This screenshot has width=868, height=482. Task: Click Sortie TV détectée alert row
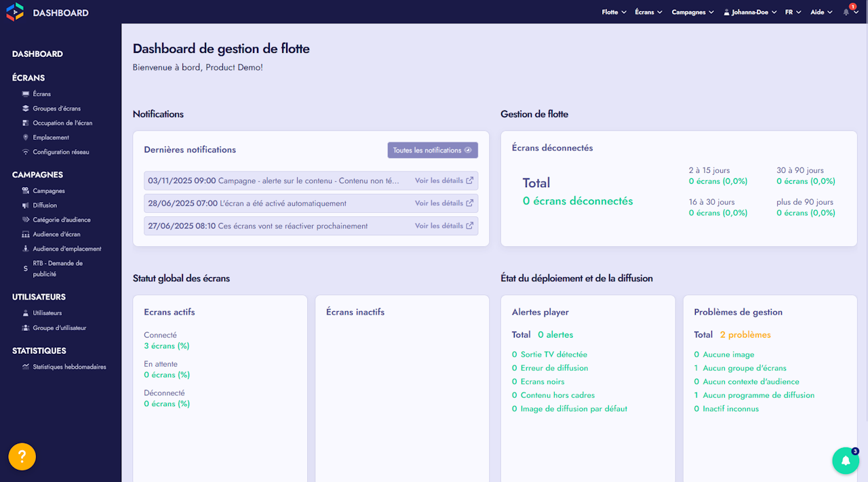tap(549, 355)
